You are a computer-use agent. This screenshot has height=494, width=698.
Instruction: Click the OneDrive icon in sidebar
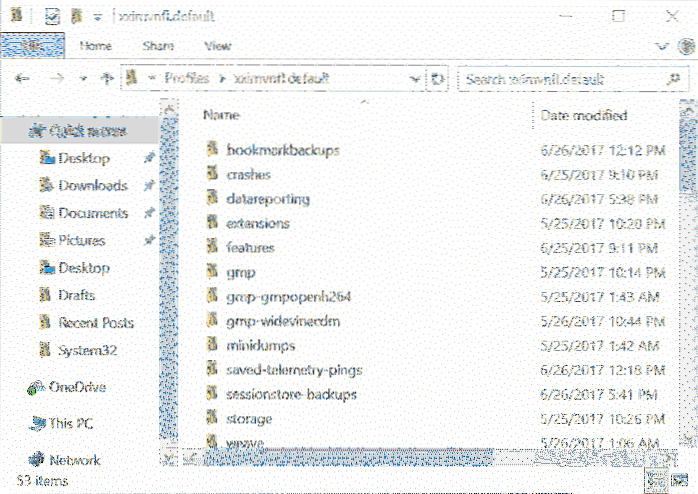37,388
